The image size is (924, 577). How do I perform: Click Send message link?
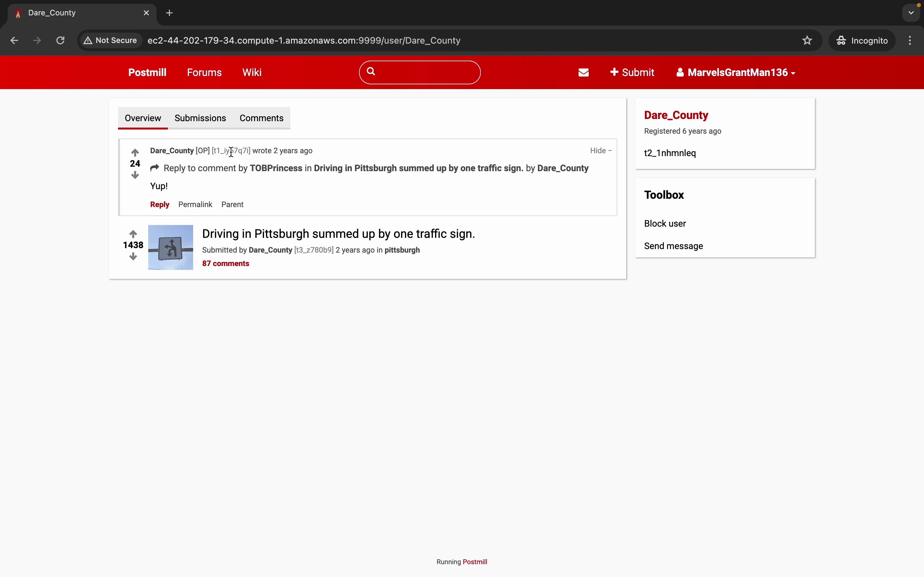click(673, 246)
